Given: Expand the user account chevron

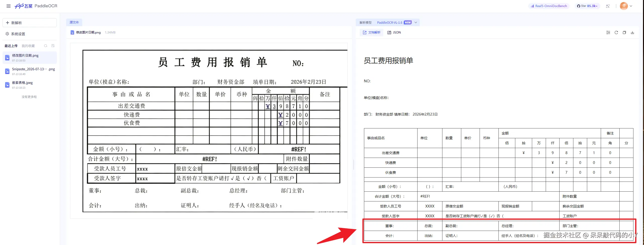Looking at the screenshot, I should point(631,6).
